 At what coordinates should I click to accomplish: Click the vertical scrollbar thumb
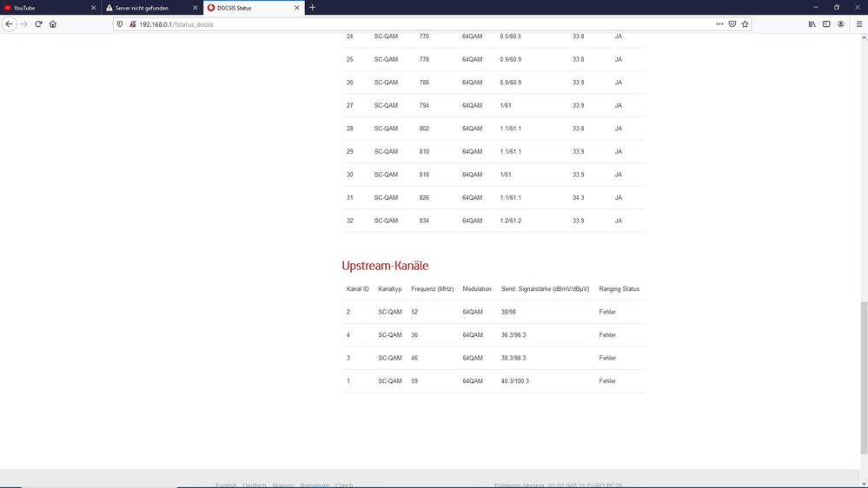pos(864,378)
